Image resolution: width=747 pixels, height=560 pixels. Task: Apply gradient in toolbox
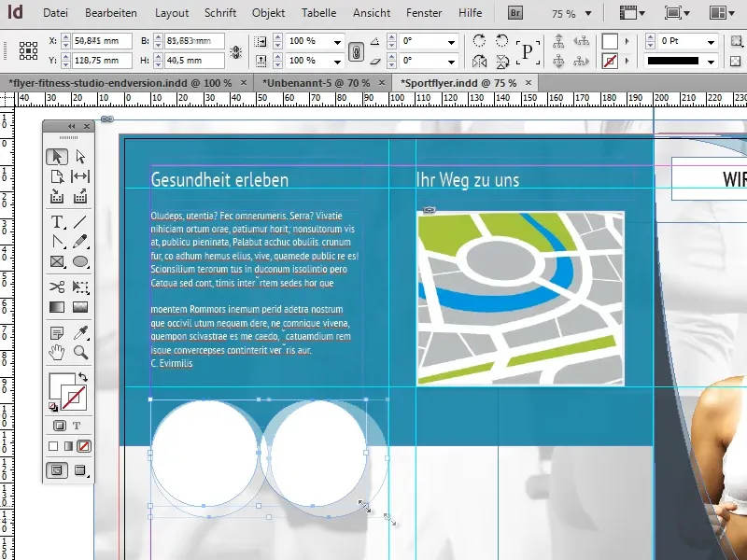pos(68,446)
